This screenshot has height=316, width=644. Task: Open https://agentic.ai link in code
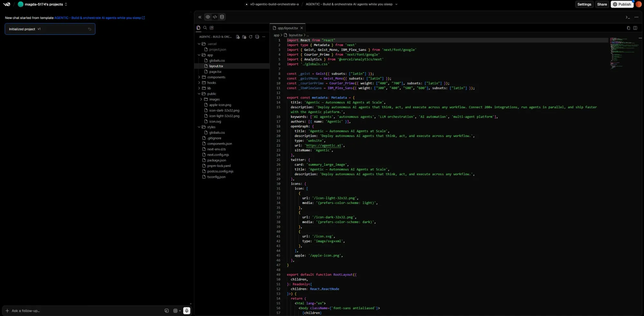[324, 146]
